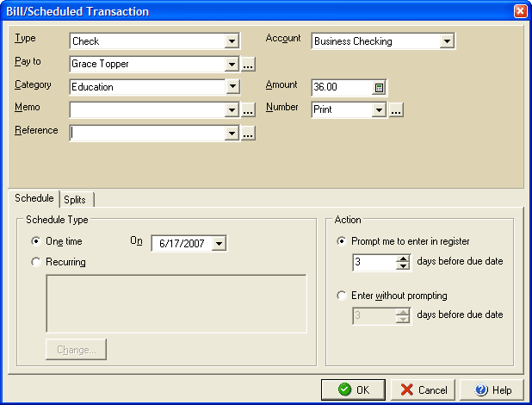Select the Schedule tab
This screenshot has height=405, width=532.
pos(34,198)
